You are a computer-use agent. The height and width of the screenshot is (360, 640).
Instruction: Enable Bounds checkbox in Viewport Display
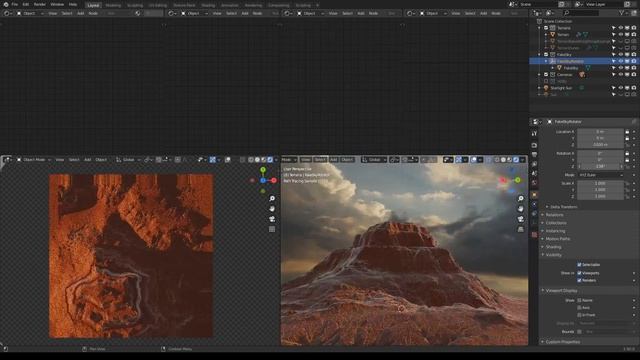coord(579,332)
